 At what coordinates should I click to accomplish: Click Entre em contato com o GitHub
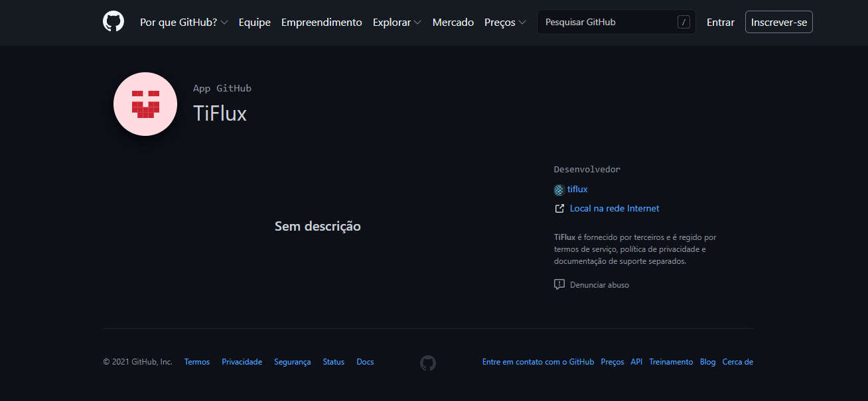tap(538, 362)
